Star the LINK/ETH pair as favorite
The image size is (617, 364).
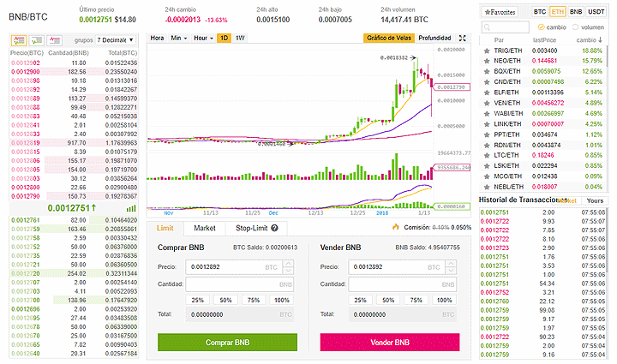tap(487, 124)
